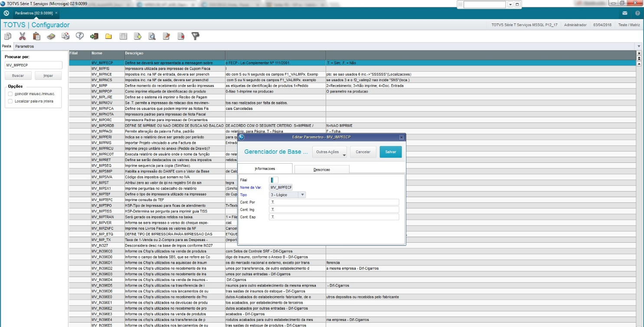Click the Add new record icon
Viewport: 644px width, 327px height.
click(137, 36)
